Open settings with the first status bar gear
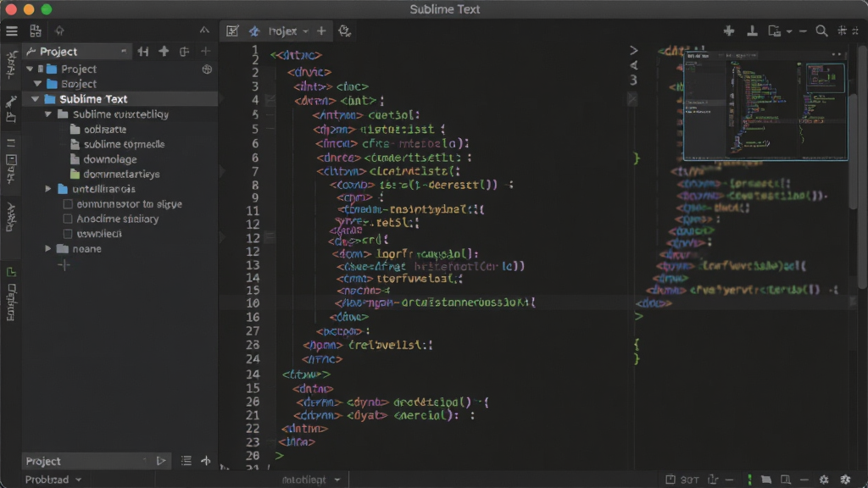This screenshot has width=868, height=488. [x=824, y=480]
